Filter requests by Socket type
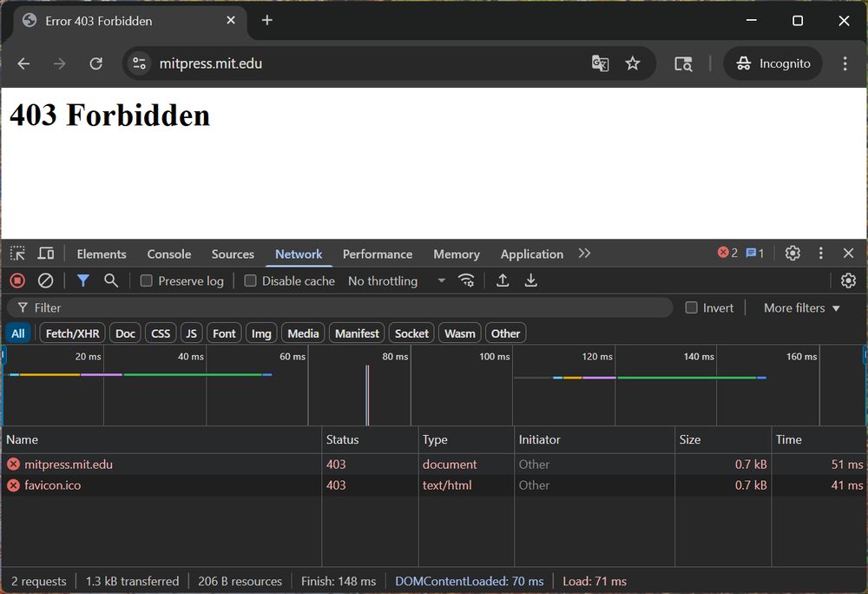The width and height of the screenshot is (868, 594). pos(411,333)
